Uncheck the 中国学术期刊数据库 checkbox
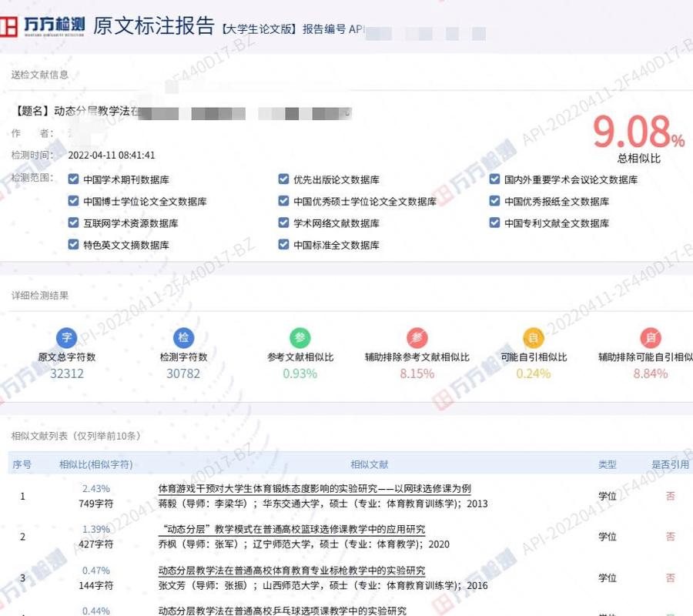The width and height of the screenshot is (693, 616). coord(73,179)
